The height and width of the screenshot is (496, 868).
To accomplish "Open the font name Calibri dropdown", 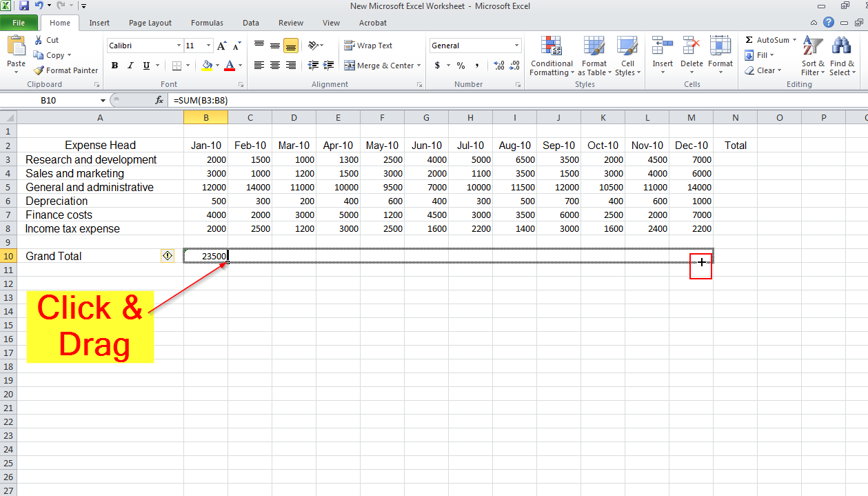I will [179, 46].
